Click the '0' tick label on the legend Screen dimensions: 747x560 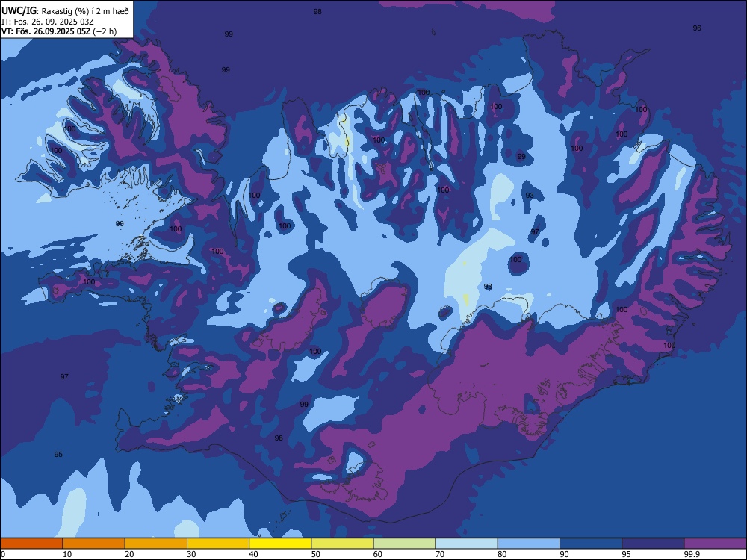pos(3,554)
